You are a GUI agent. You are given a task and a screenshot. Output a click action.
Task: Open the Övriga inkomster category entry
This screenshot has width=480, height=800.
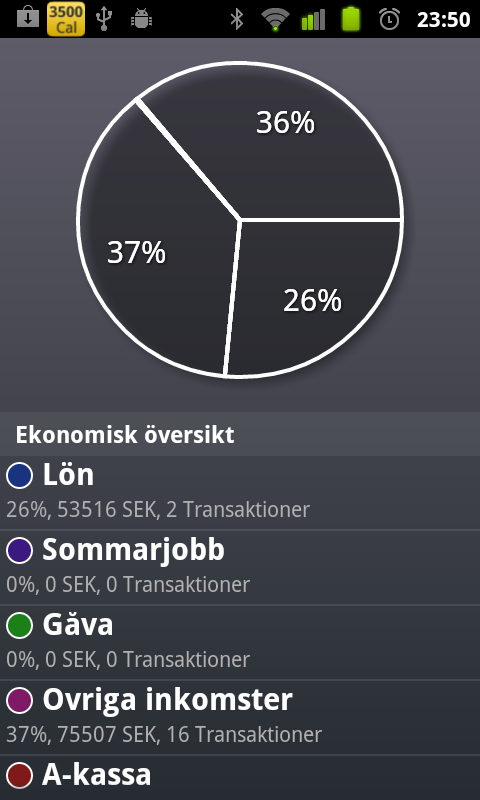click(240, 718)
